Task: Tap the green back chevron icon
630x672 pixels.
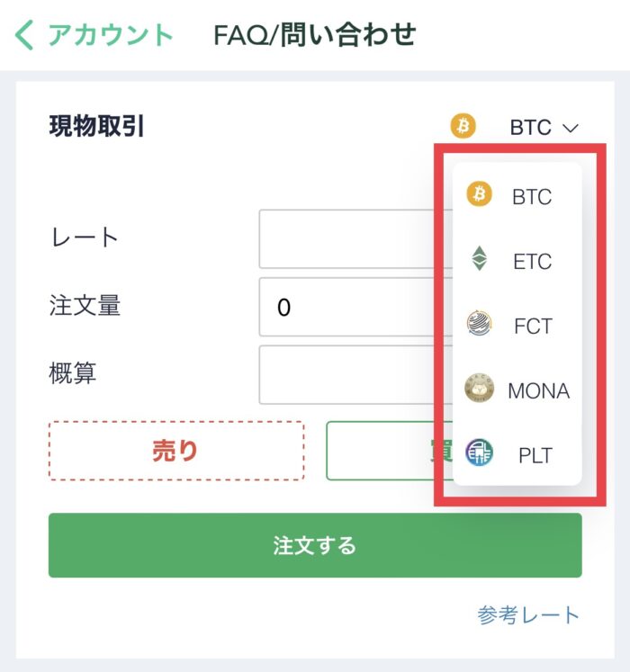Action: (x=24, y=35)
